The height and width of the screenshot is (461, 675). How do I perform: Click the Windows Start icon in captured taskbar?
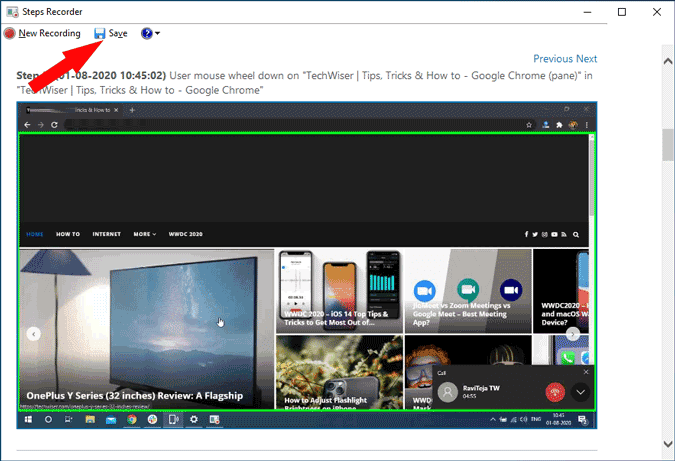[28, 419]
